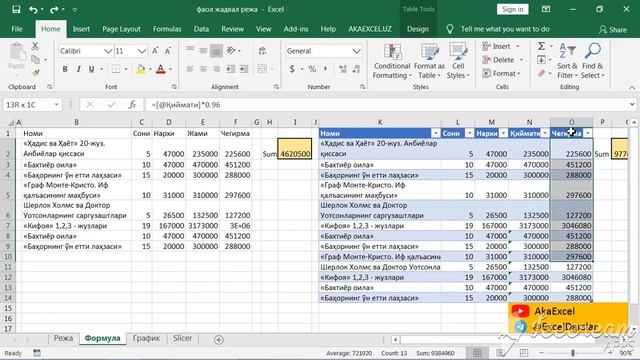The image size is (640, 360).
Task: Click the Insert Function fx icon
Action: click(132, 105)
